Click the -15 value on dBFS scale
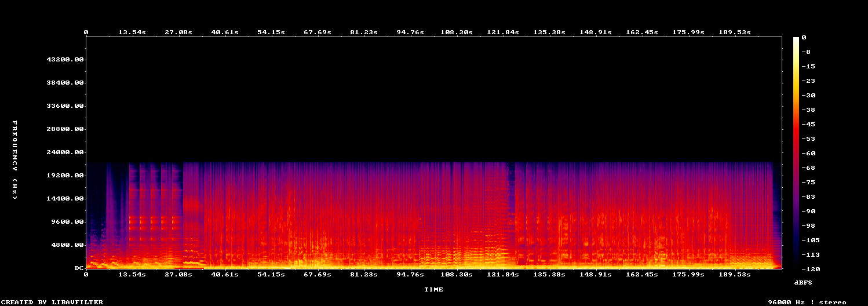This screenshot has height=306, width=868. click(808, 66)
